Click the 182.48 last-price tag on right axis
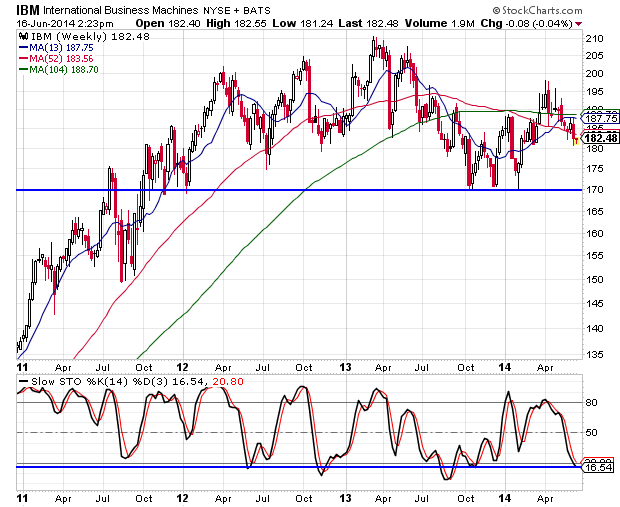 (x=601, y=138)
